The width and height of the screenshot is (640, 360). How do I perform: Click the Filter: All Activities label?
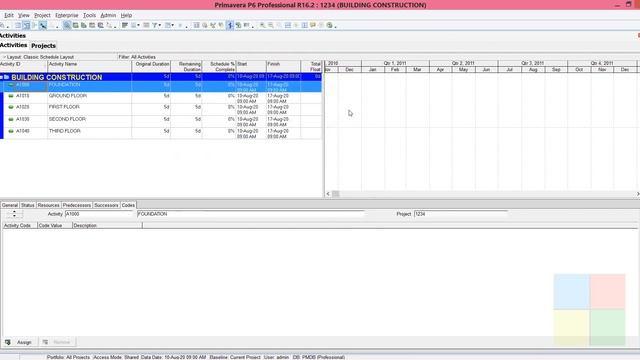coord(137,57)
